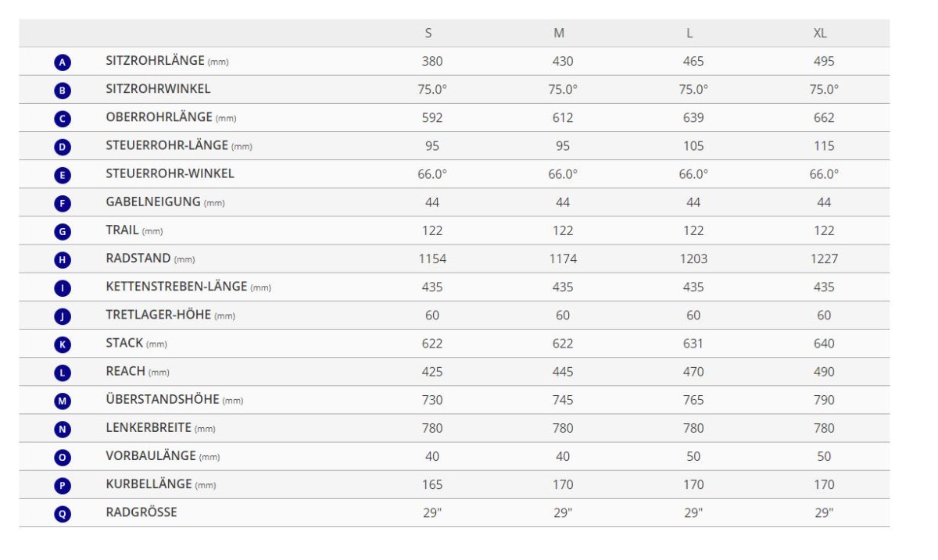The height and width of the screenshot is (560, 938).
Task: Select the C marker for Oberrohrlänge
Action: click(63, 119)
